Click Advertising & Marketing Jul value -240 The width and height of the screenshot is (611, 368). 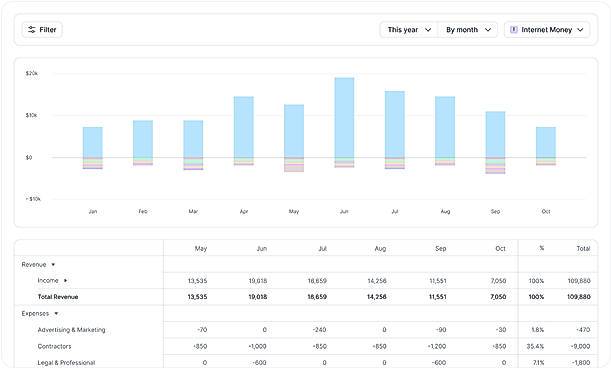point(319,330)
